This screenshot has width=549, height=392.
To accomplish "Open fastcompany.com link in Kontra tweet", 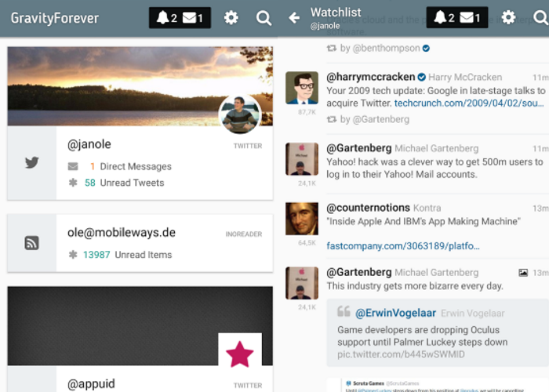I will pos(403,246).
